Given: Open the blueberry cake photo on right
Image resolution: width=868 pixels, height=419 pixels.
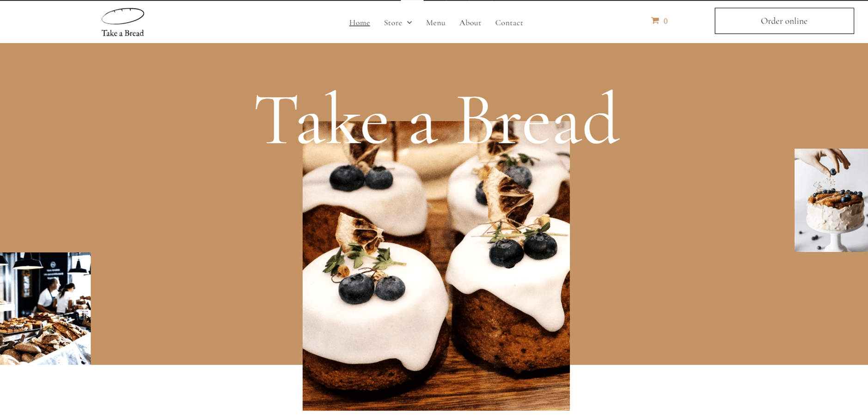Looking at the screenshot, I should coord(831,200).
